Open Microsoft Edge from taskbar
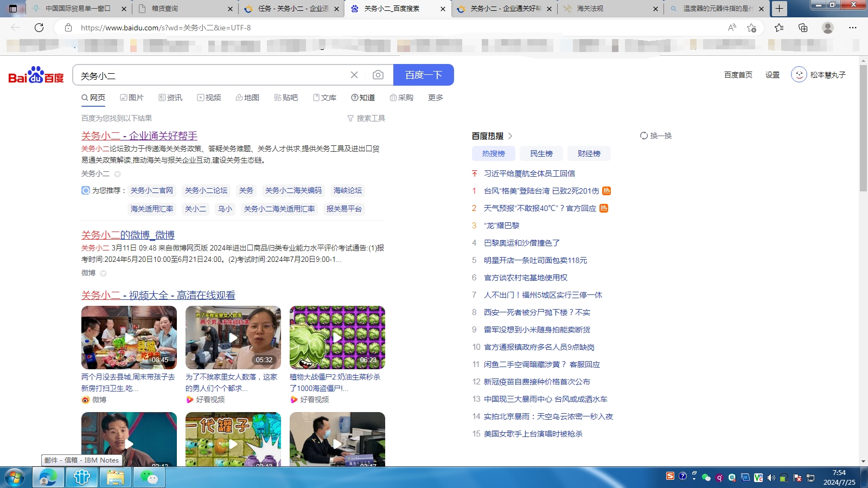Image resolution: width=868 pixels, height=488 pixels. click(48, 478)
